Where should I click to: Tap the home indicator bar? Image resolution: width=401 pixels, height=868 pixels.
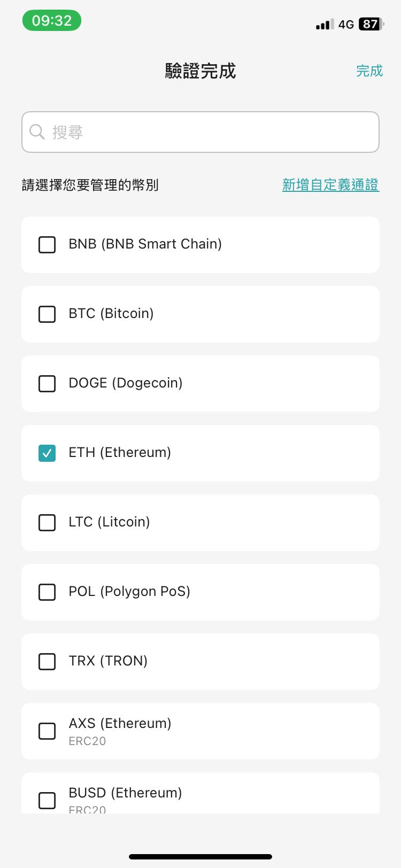tap(200, 857)
